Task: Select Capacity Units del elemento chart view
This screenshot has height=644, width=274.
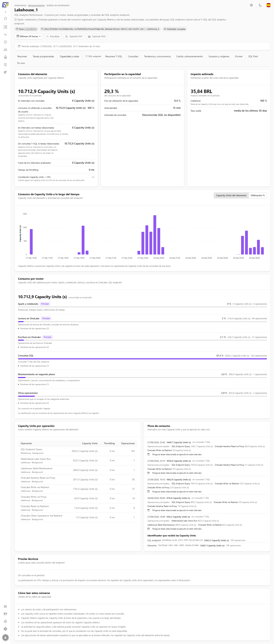Action: (x=231, y=196)
